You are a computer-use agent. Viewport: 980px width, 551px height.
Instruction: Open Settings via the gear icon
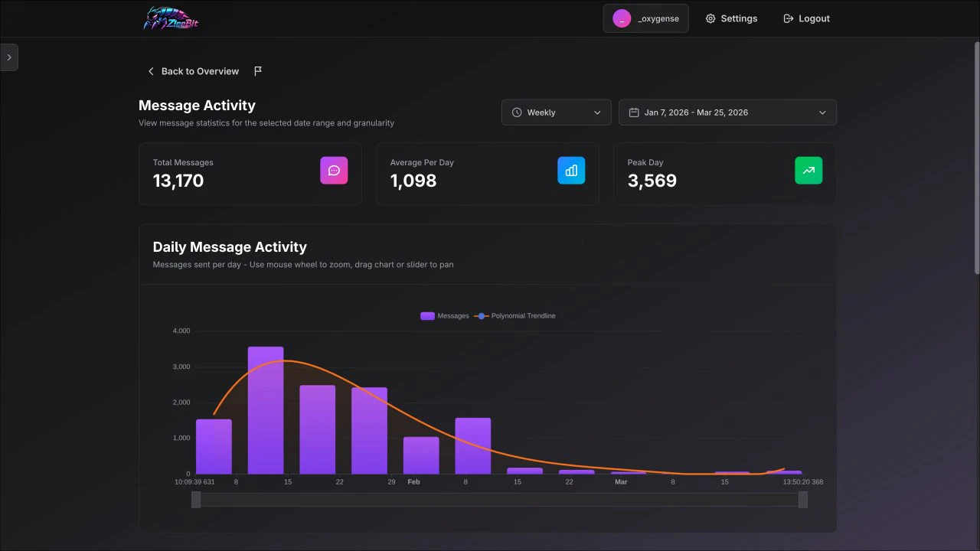tap(710, 18)
